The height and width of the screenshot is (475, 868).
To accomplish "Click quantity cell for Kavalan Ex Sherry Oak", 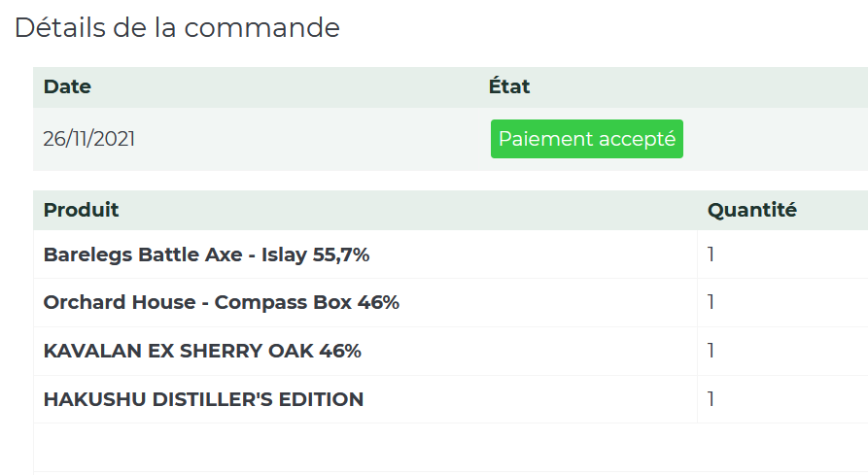I will click(x=782, y=351).
